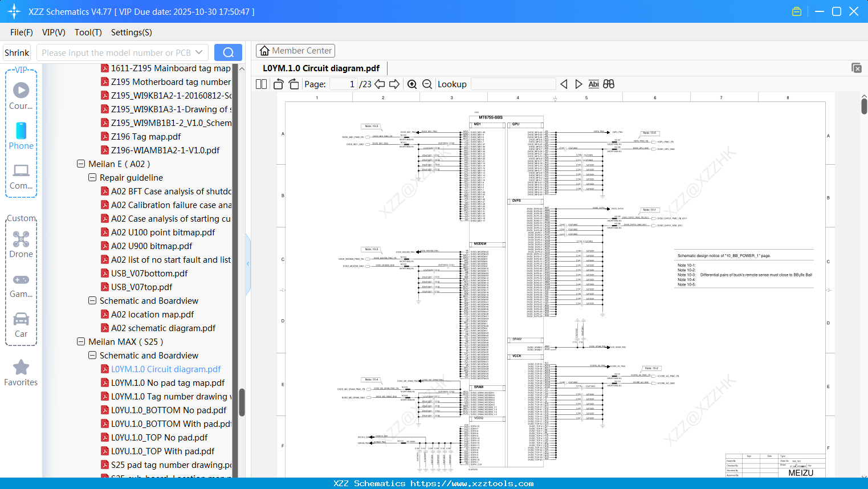Open the Drone schematics category

(x=21, y=244)
